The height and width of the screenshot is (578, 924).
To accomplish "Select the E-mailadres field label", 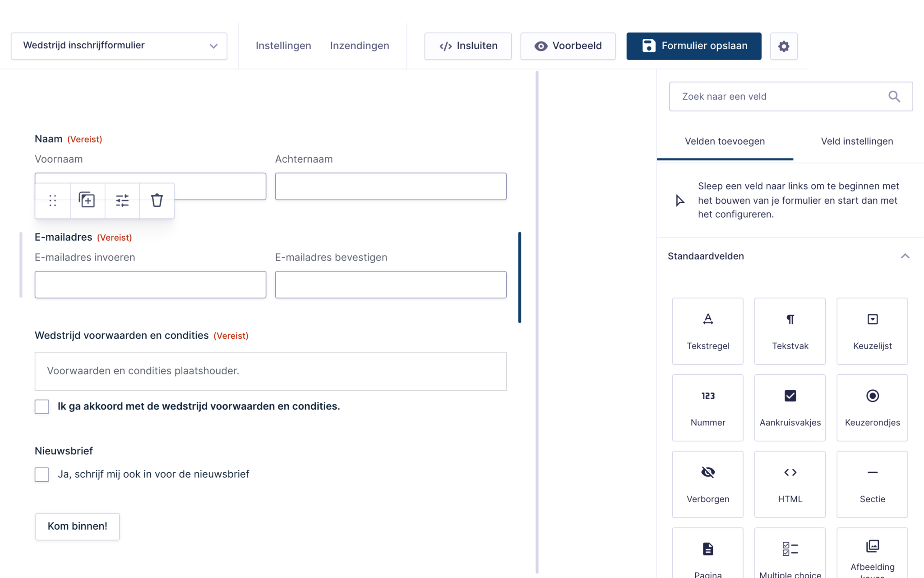I will click(x=63, y=237).
